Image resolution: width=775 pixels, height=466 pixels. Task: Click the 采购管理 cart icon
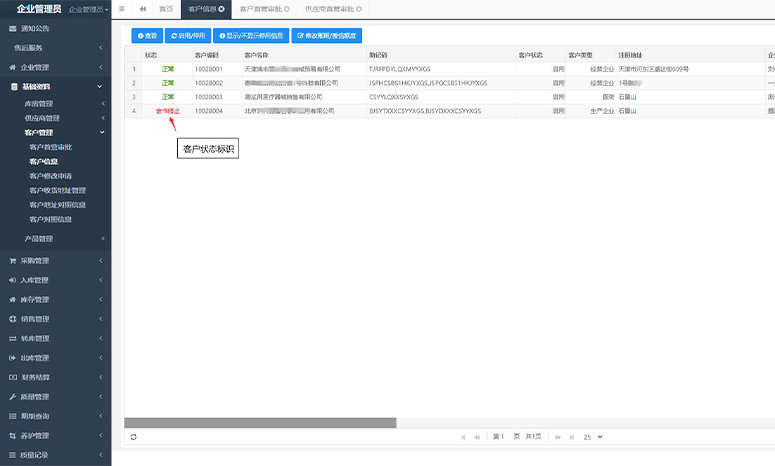point(12,261)
